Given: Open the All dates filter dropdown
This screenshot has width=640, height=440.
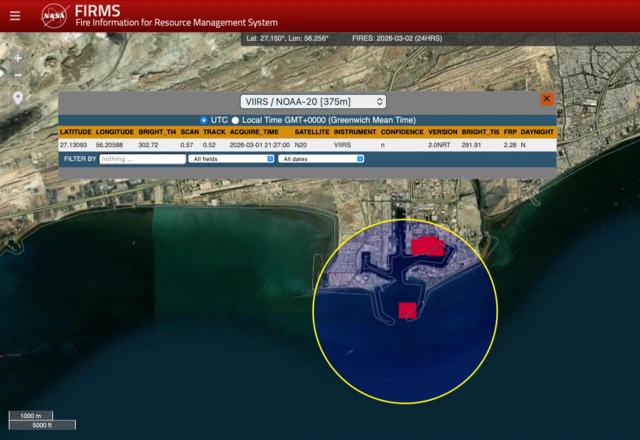Looking at the screenshot, I should coord(321,159).
